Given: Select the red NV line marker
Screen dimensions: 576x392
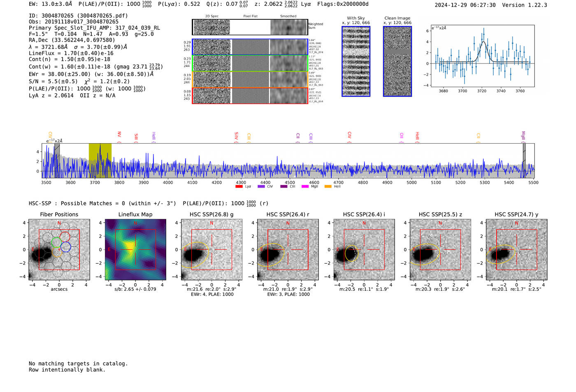Looking at the screenshot, I should coord(119,137).
